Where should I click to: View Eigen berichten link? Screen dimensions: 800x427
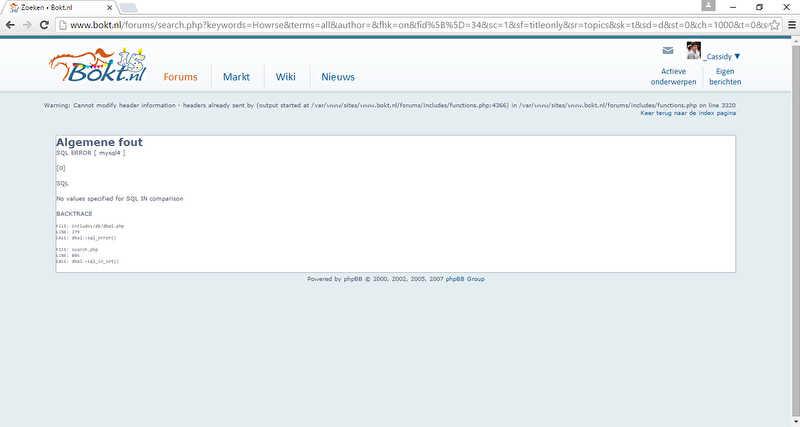pos(725,77)
